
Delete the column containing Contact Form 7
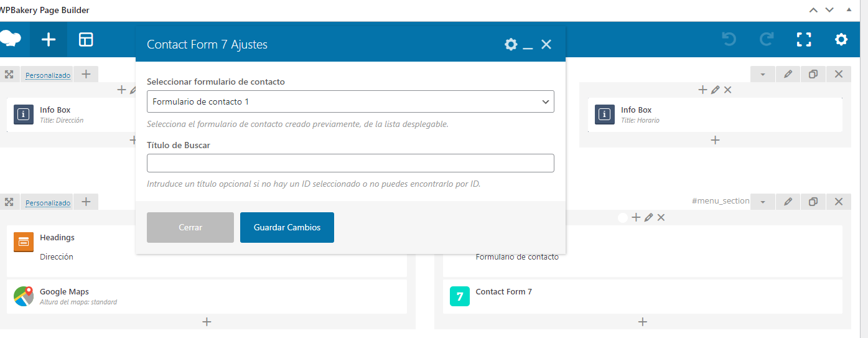click(x=661, y=217)
